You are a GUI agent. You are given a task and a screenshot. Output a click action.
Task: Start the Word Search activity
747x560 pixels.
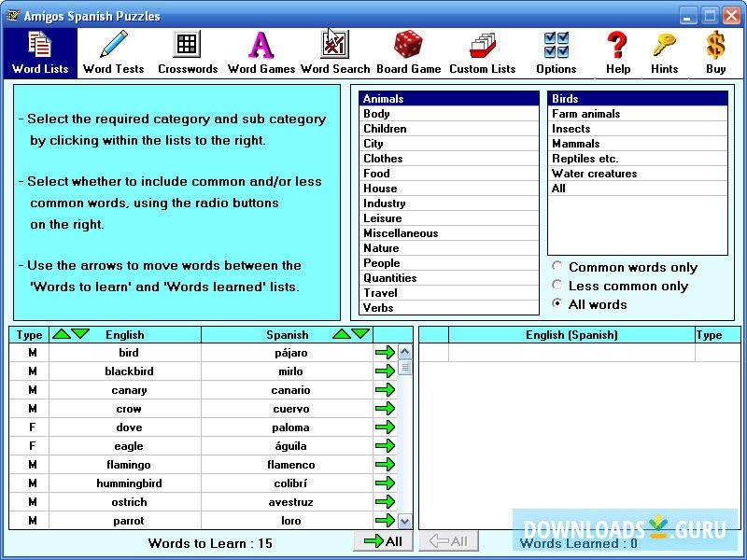[335, 53]
